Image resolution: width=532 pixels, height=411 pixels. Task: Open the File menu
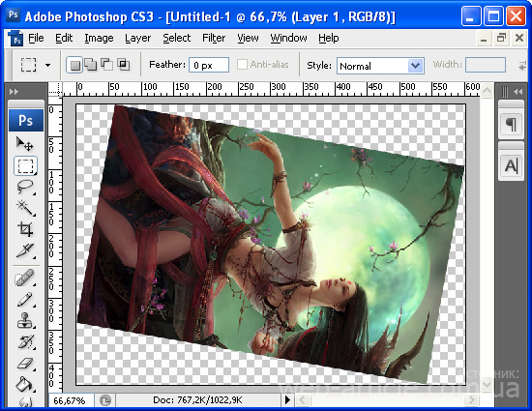pyautogui.click(x=36, y=38)
